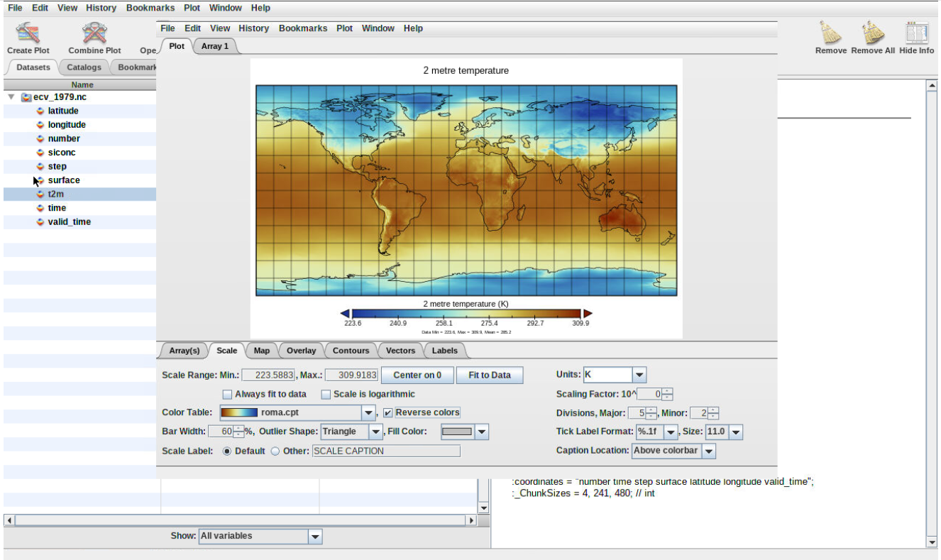Click the latitude variable icon
Image resolution: width=941 pixels, height=560 pixels.
pos(40,111)
